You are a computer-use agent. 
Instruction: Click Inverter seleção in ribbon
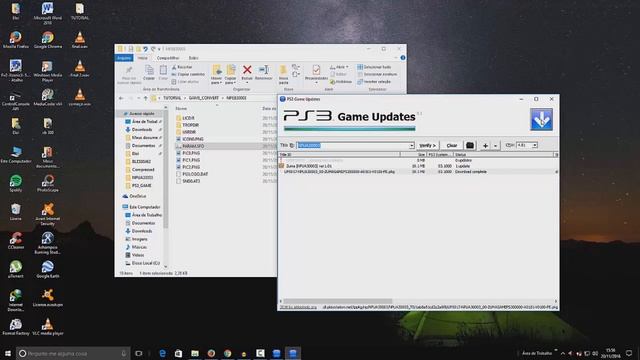374,82
